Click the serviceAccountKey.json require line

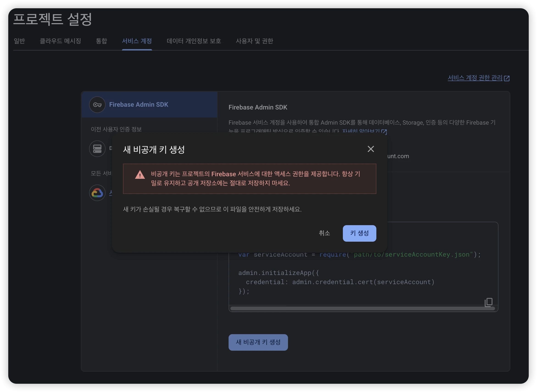coord(359,254)
